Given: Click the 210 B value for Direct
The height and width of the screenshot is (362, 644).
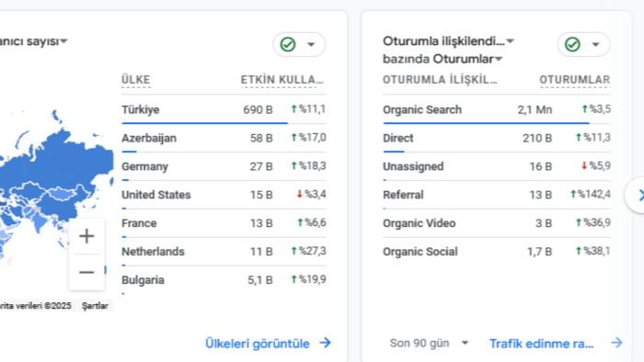Looking at the screenshot, I should point(537,138).
